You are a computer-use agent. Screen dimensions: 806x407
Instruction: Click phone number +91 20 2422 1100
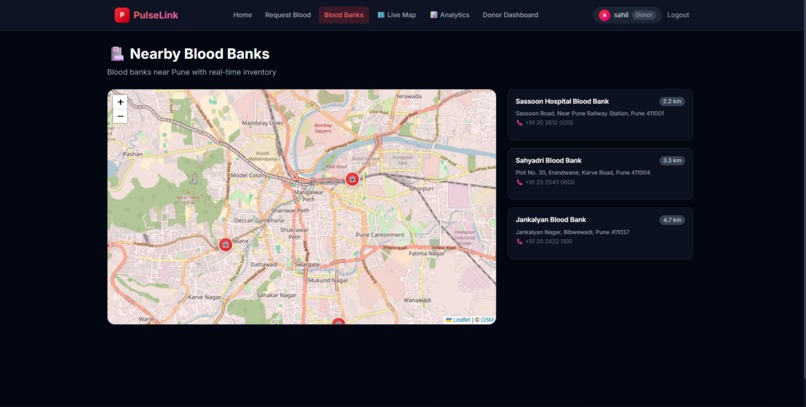548,242
